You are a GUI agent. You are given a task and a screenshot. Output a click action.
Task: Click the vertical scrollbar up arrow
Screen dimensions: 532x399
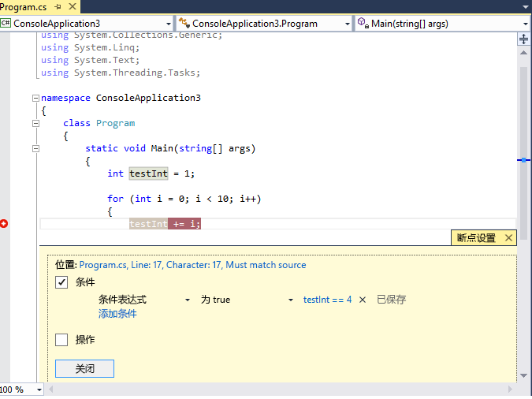(523, 53)
